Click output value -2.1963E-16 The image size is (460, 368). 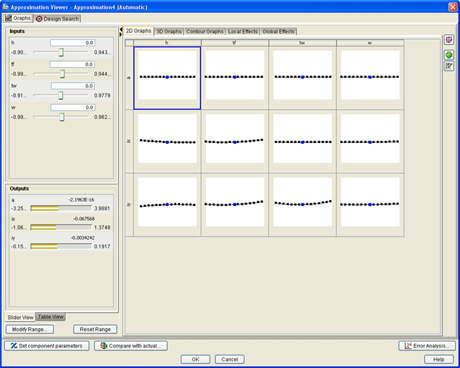tap(81, 200)
